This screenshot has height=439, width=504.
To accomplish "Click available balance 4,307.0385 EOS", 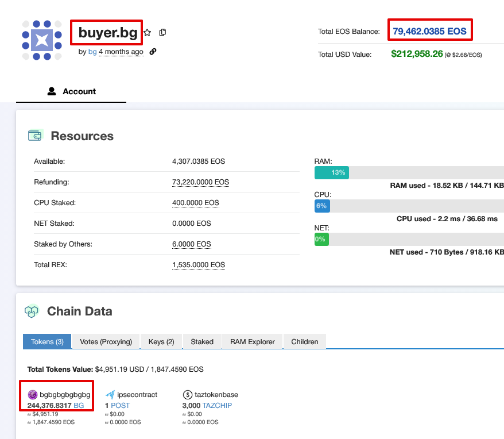I will (199, 161).
